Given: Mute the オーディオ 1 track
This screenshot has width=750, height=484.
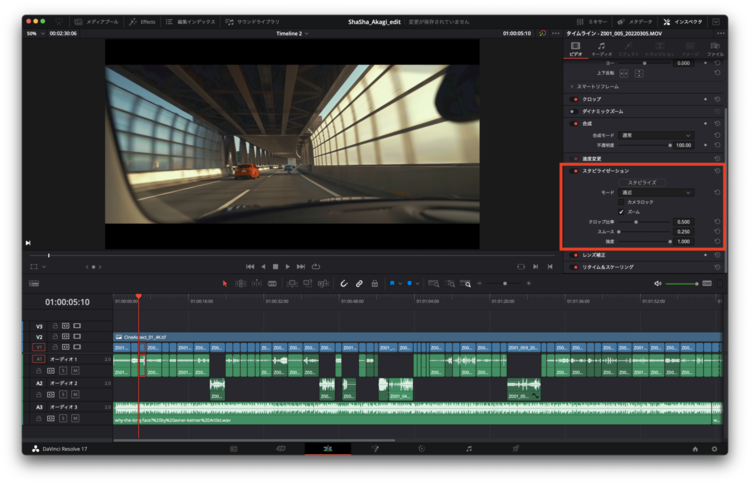Looking at the screenshot, I should (75, 370).
